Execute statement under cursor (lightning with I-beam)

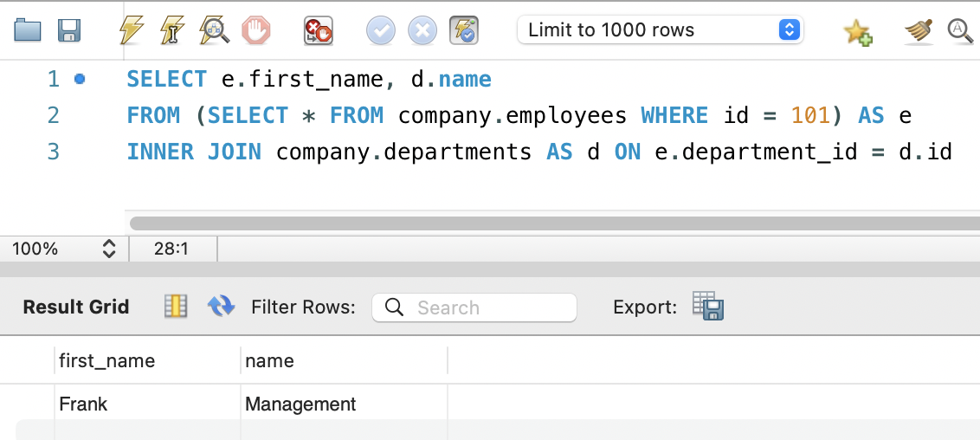[172, 30]
